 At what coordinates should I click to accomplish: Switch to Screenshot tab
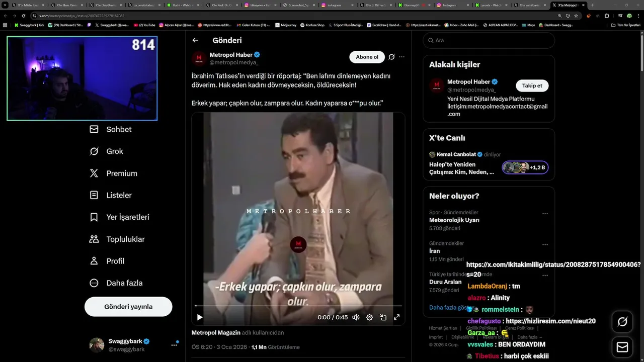coord(298,5)
